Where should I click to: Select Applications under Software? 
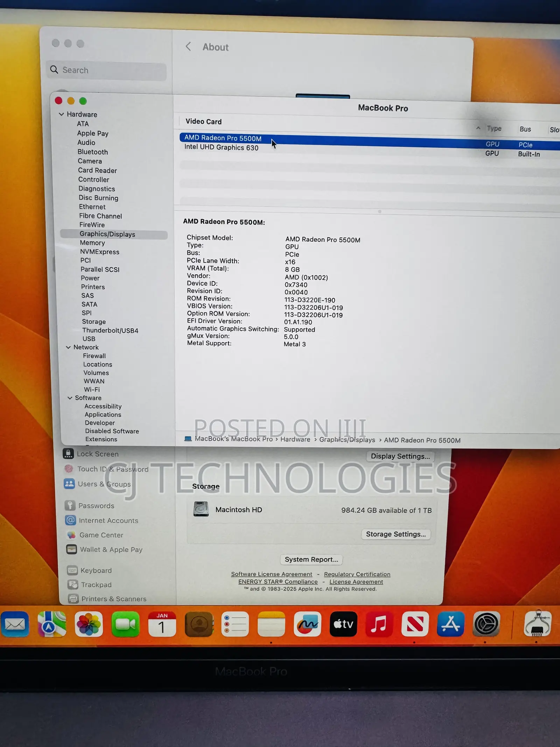coord(103,414)
